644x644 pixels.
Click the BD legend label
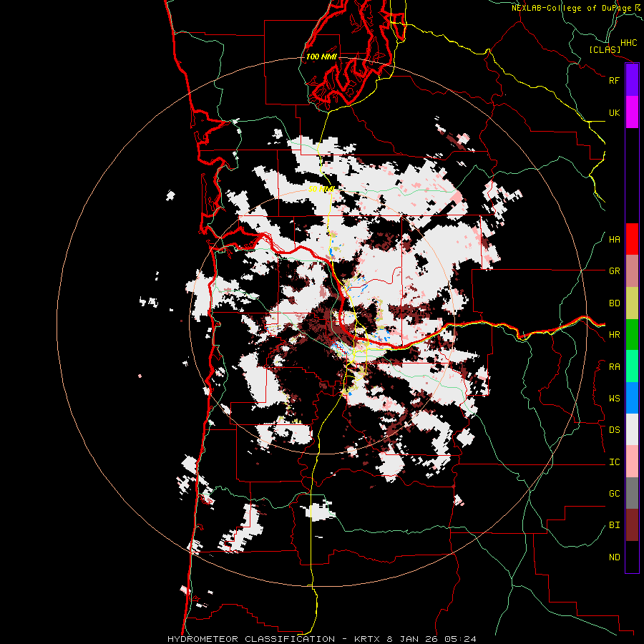coord(614,303)
